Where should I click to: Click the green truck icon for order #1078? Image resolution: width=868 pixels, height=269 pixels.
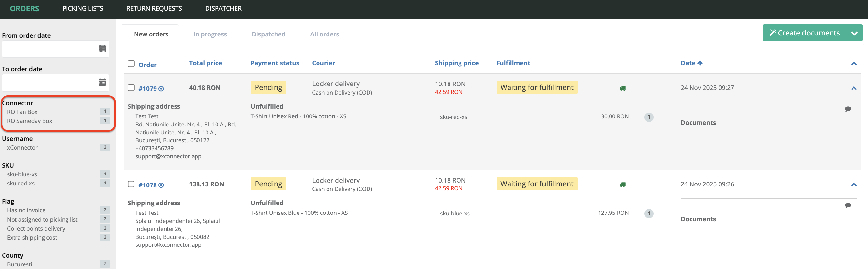(622, 184)
